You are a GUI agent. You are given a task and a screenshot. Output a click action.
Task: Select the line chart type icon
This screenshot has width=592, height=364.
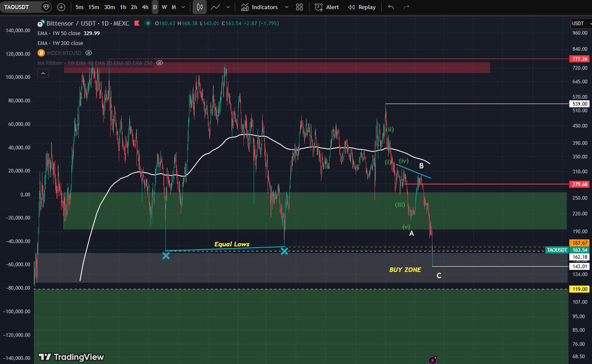tap(216, 7)
